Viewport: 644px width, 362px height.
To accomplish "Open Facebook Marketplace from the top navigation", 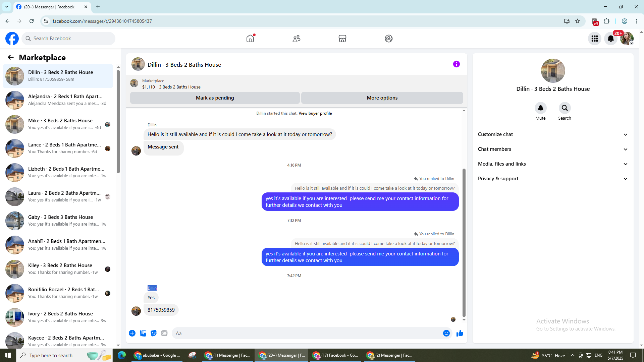I will coord(342,39).
